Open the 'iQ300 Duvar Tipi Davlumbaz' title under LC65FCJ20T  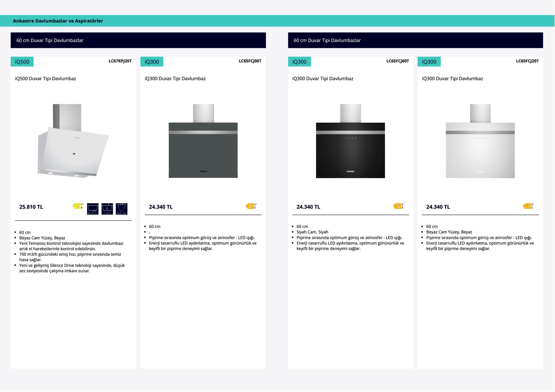tap(453, 79)
